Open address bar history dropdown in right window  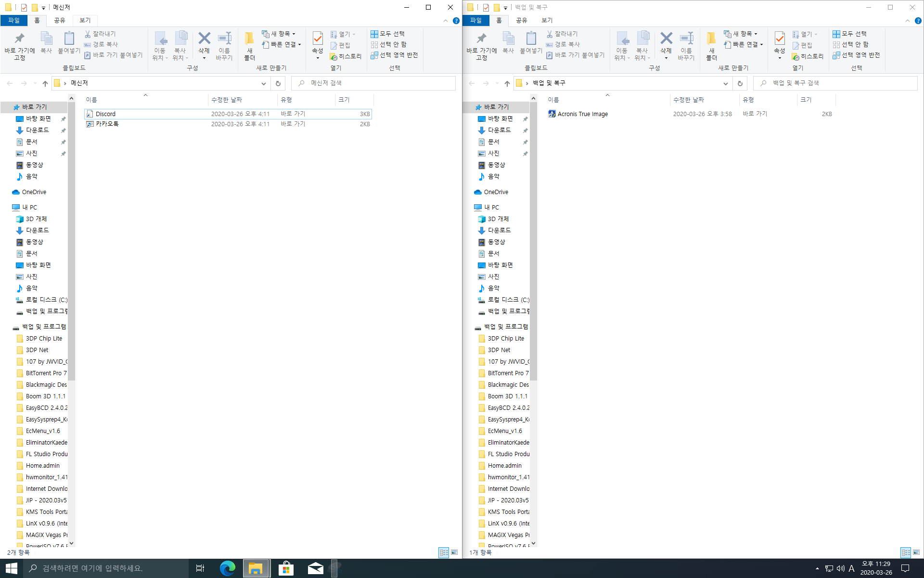726,83
